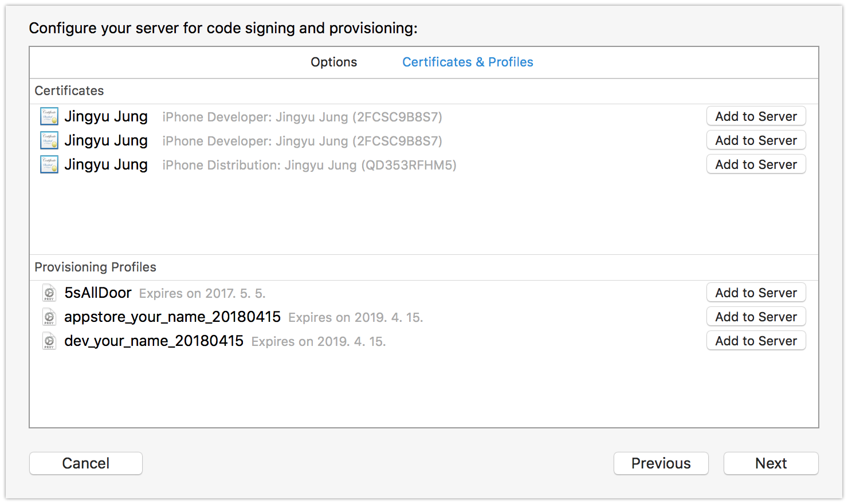Select the Certificates & Profiles tab
848x504 pixels.
[x=468, y=62]
